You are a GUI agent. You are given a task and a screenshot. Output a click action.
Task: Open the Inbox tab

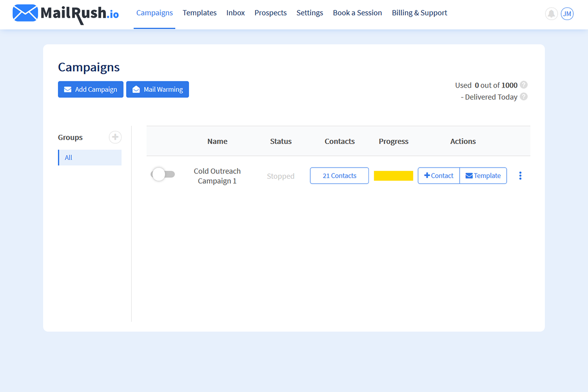235,13
